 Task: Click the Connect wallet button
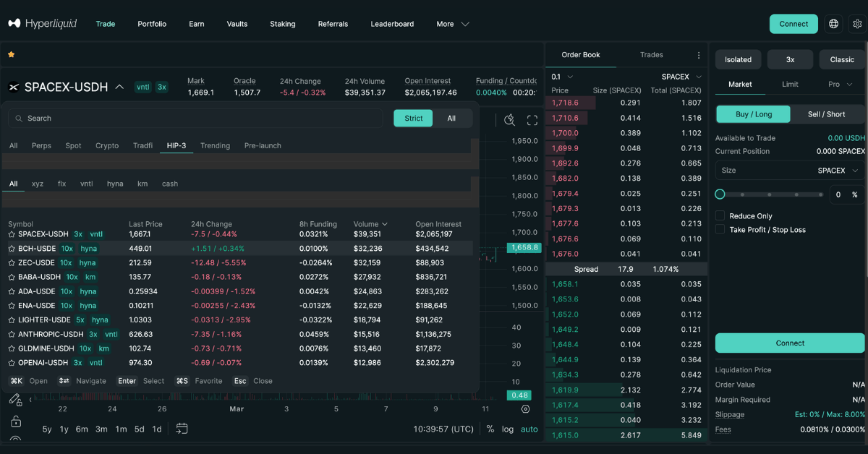pyautogui.click(x=793, y=23)
